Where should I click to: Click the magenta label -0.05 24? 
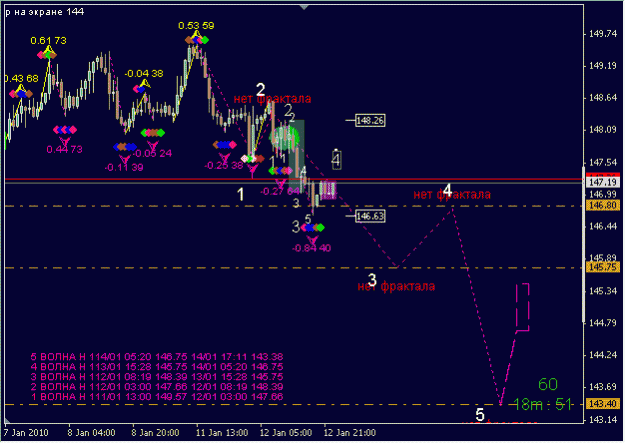click(153, 154)
